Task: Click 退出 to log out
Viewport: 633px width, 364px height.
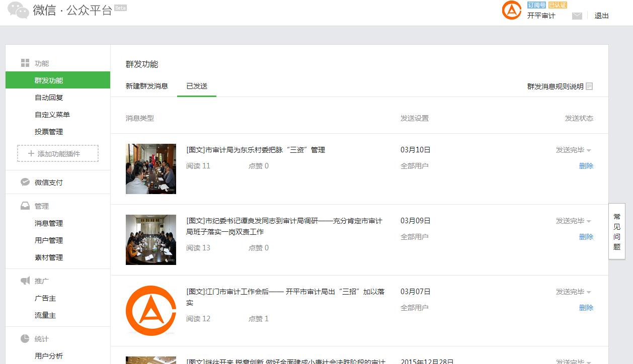Action: [602, 16]
